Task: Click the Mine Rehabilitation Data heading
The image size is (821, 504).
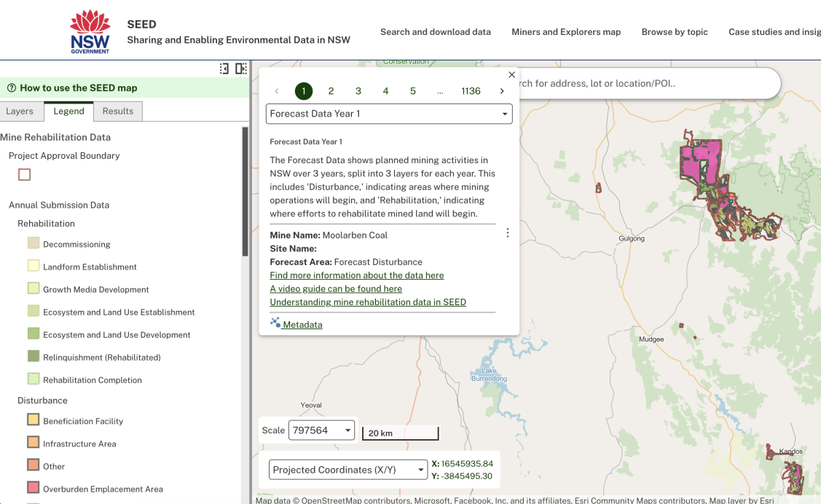Action: coord(55,137)
